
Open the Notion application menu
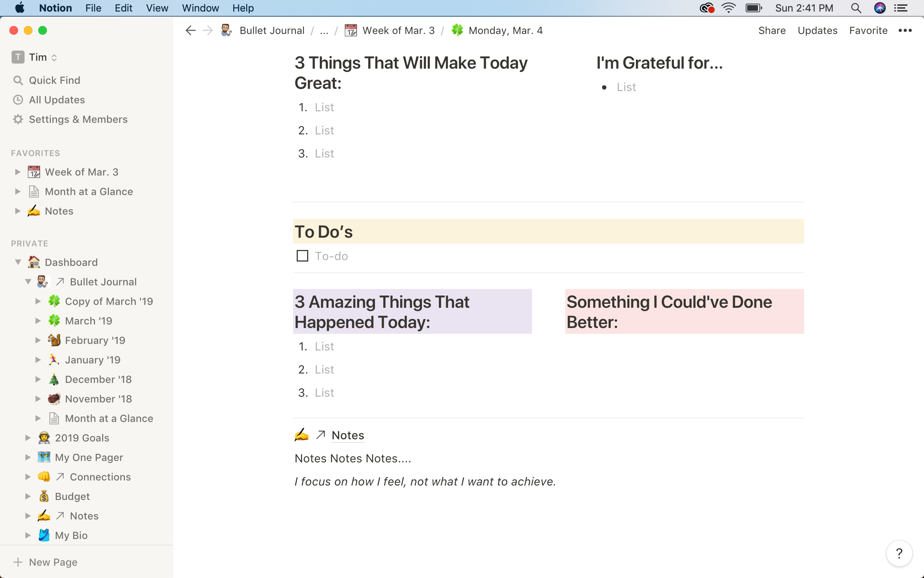55,8
